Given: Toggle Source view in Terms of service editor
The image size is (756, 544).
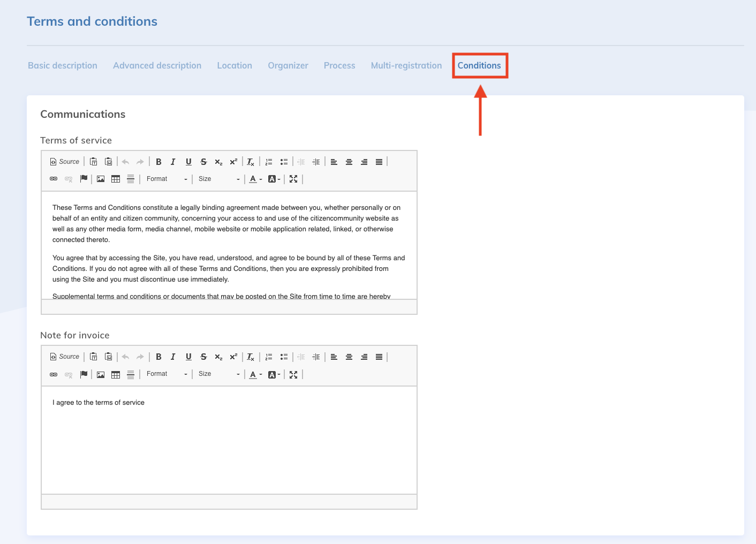Looking at the screenshot, I should 65,162.
